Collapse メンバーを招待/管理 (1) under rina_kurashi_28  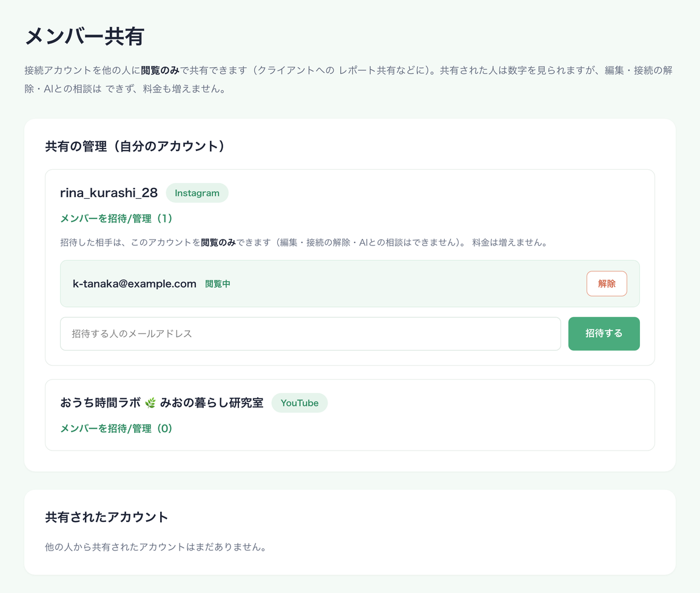coord(116,218)
